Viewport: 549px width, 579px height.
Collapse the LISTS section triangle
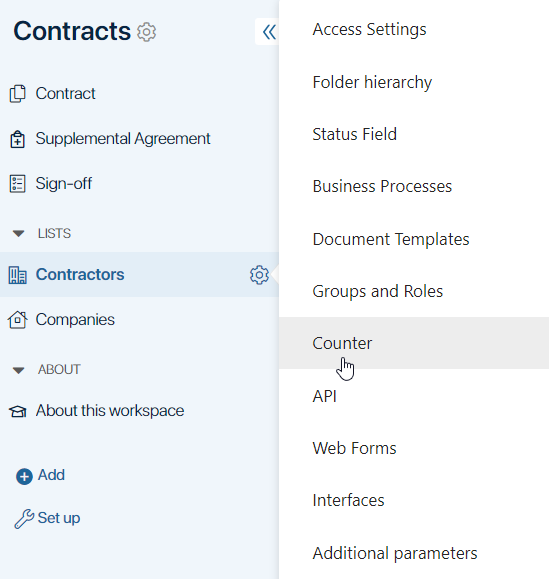point(18,233)
